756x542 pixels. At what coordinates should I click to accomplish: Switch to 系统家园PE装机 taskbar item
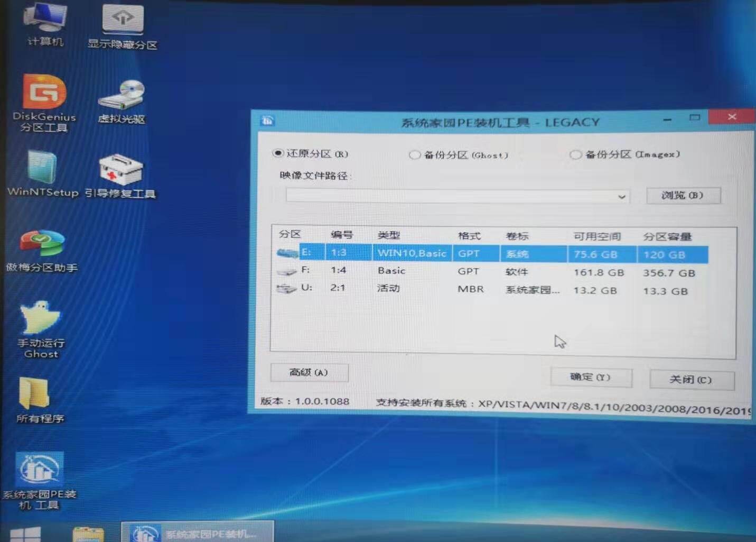198,532
